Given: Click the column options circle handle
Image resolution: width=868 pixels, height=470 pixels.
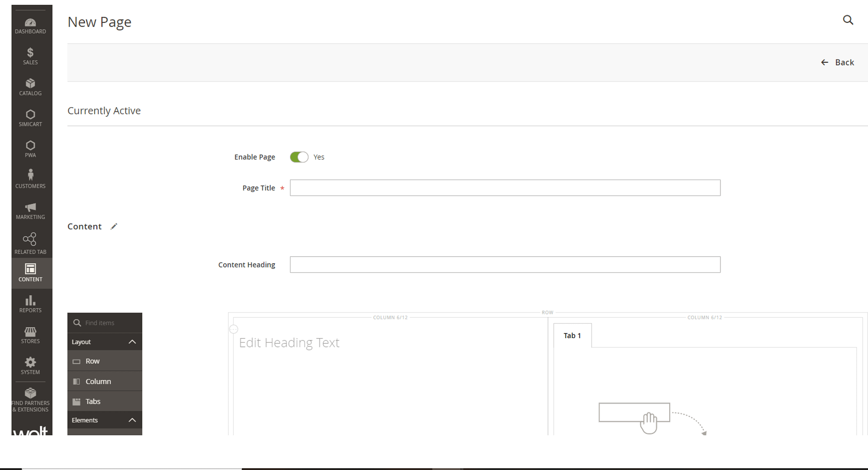Looking at the screenshot, I should point(233,330).
